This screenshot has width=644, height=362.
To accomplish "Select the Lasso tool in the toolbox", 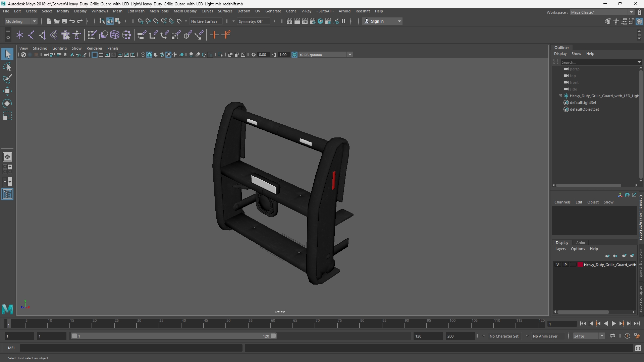I will click(x=7, y=67).
